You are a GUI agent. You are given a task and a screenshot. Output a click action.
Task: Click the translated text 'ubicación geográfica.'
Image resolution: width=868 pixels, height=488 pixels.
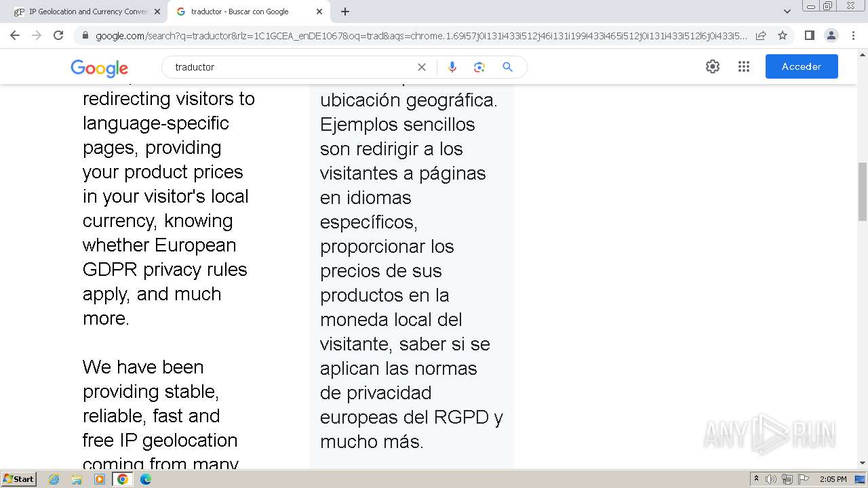coord(409,100)
